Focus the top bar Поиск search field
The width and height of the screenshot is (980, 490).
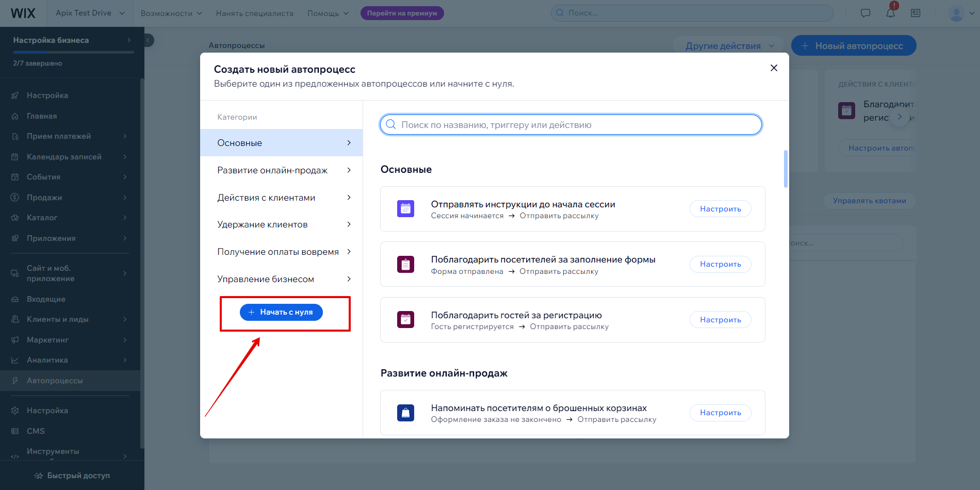692,13
